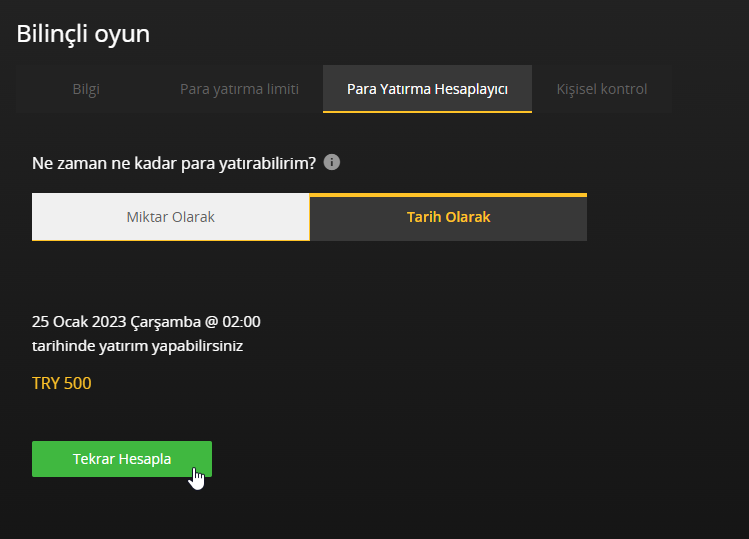Screen dimensions: 749x539
Task: Click the info icon beside the question
Action: 332,162
